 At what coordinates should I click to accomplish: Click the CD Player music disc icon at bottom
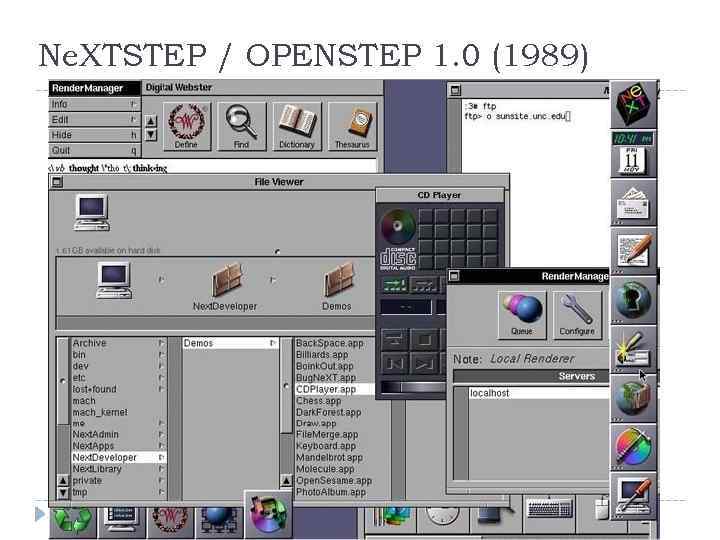[268, 514]
